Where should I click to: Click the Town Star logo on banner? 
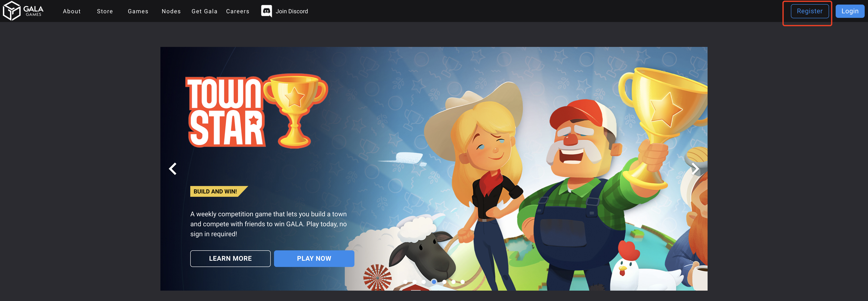[256, 111]
